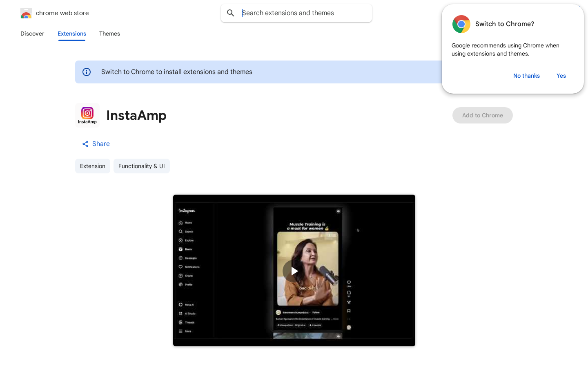Viewport: 588px width, 368px height.
Task: Click the Google recommends using Chrome text
Action: point(506,49)
